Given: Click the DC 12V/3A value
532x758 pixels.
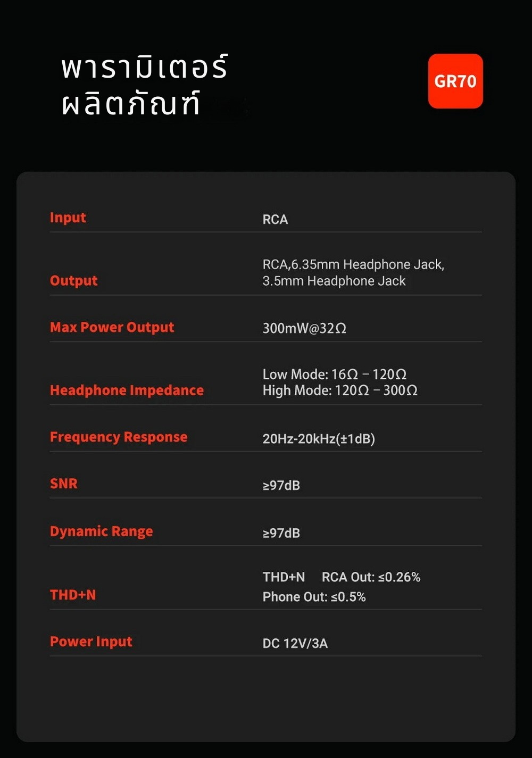Looking at the screenshot, I should (295, 644).
